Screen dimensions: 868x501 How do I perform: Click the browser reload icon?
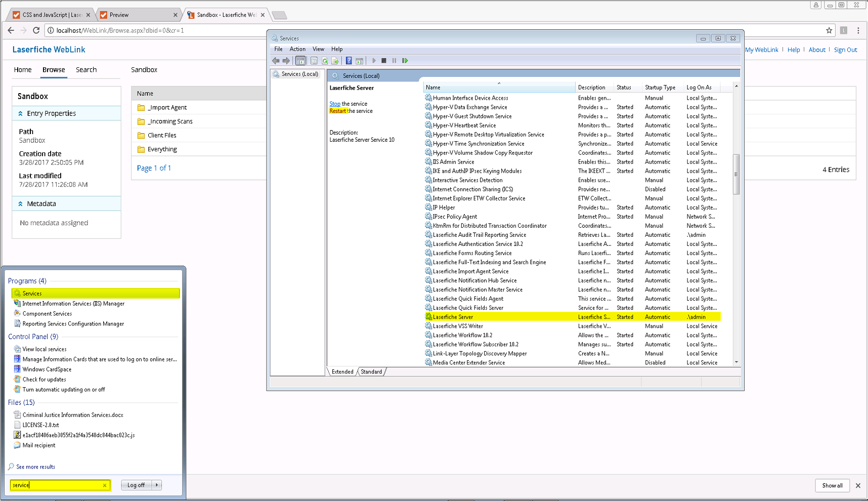(36, 30)
